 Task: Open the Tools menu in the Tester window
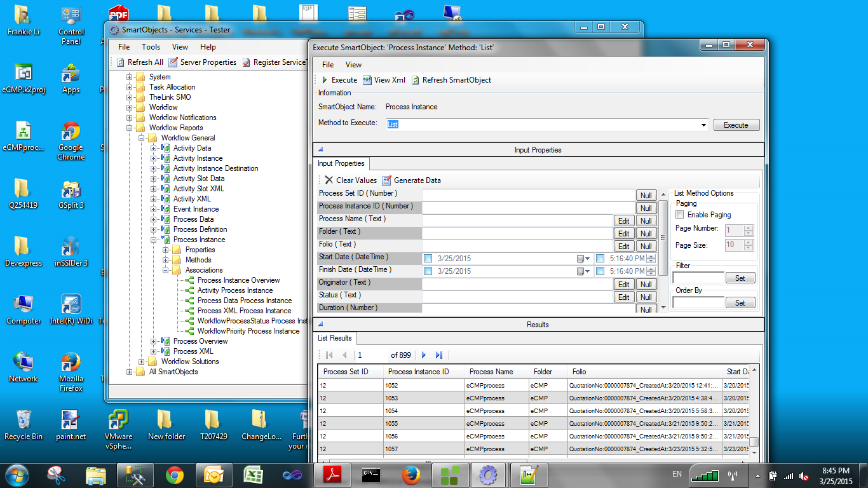click(x=151, y=47)
